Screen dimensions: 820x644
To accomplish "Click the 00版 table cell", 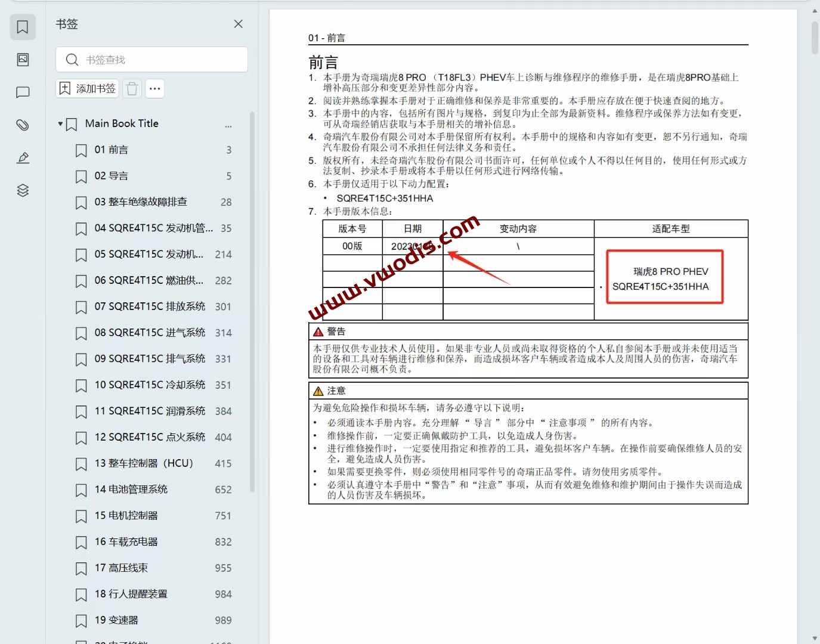I will [352, 246].
